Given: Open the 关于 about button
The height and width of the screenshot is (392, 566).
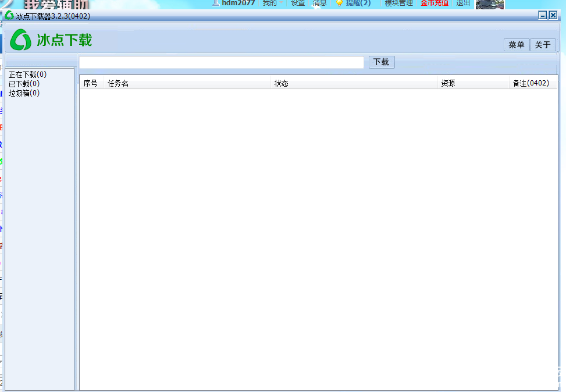Looking at the screenshot, I should 543,45.
